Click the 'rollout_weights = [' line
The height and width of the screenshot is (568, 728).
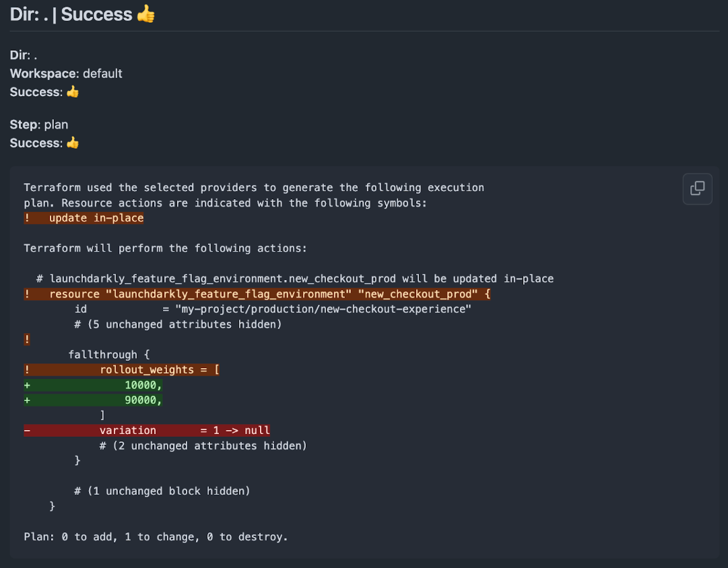click(122, 370)
